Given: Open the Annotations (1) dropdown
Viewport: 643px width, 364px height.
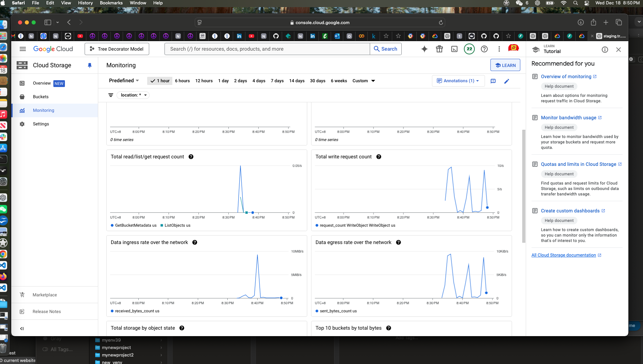Looking at the screenshot, I should tap(458, 81).
